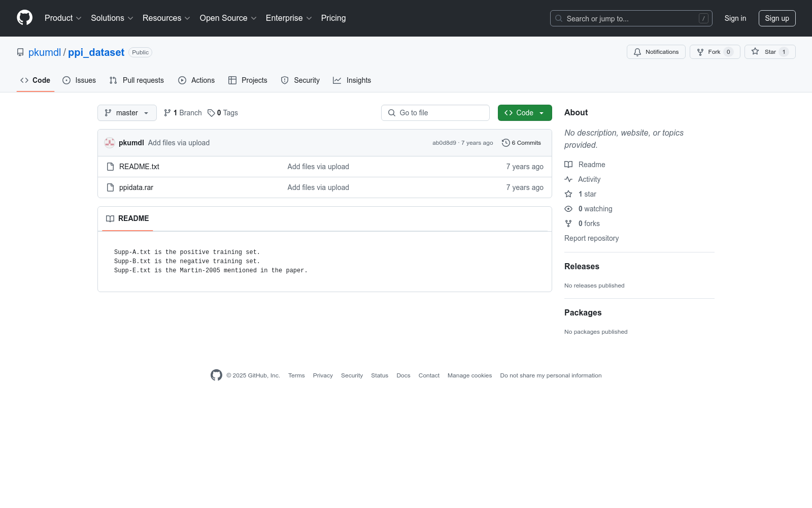
Task: Open the pkumdl avatar image
Action: tap(110, 143)
